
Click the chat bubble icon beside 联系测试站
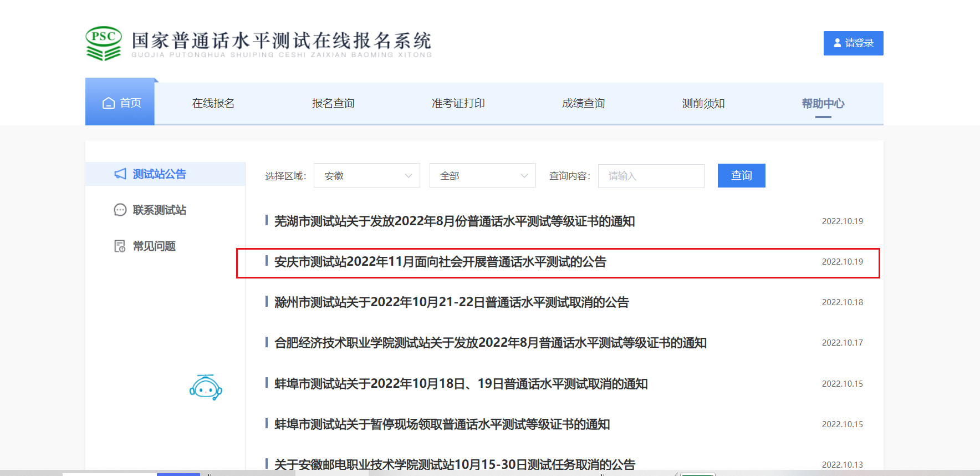point(120,210)
